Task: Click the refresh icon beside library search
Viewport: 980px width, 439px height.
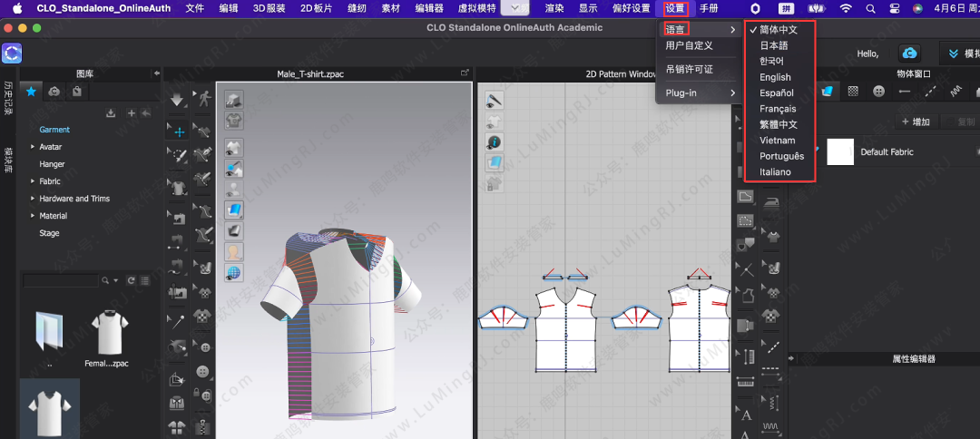Action: pos(132,281)
